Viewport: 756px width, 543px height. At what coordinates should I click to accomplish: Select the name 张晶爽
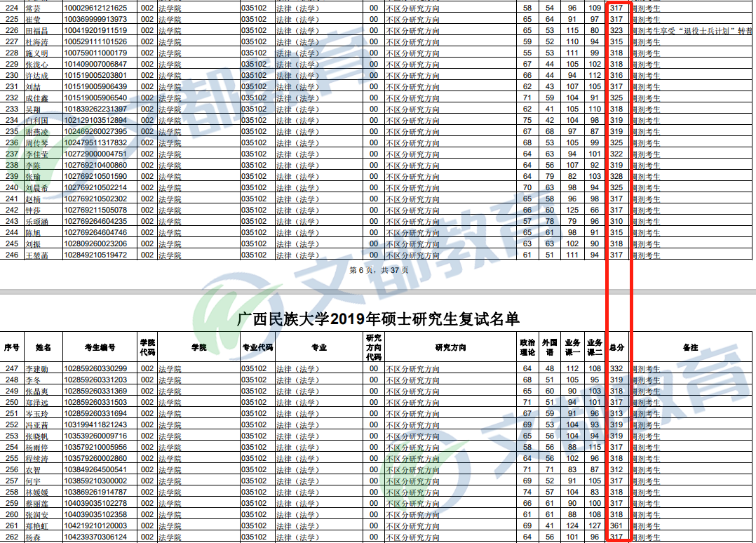36,391
